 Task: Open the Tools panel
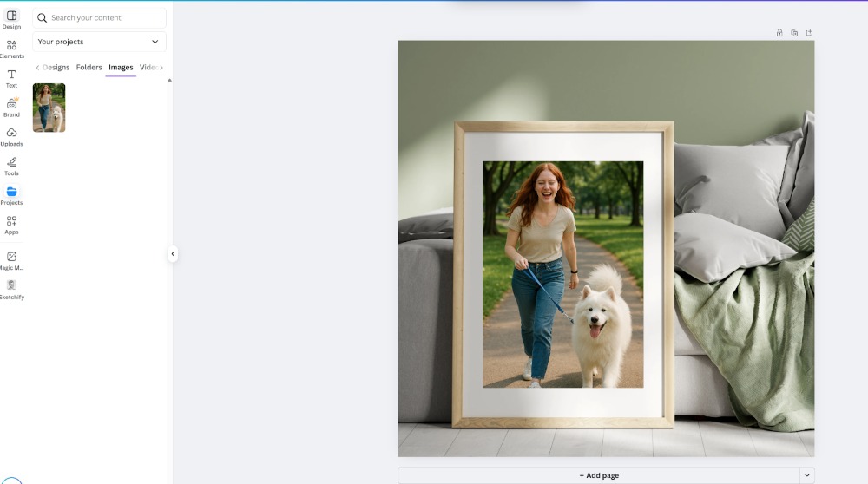[x=11, y=166]
